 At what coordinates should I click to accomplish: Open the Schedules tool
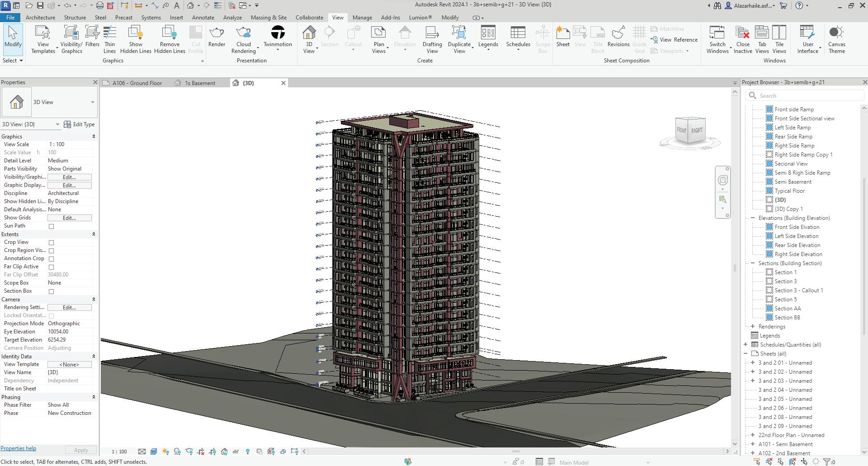518,36
